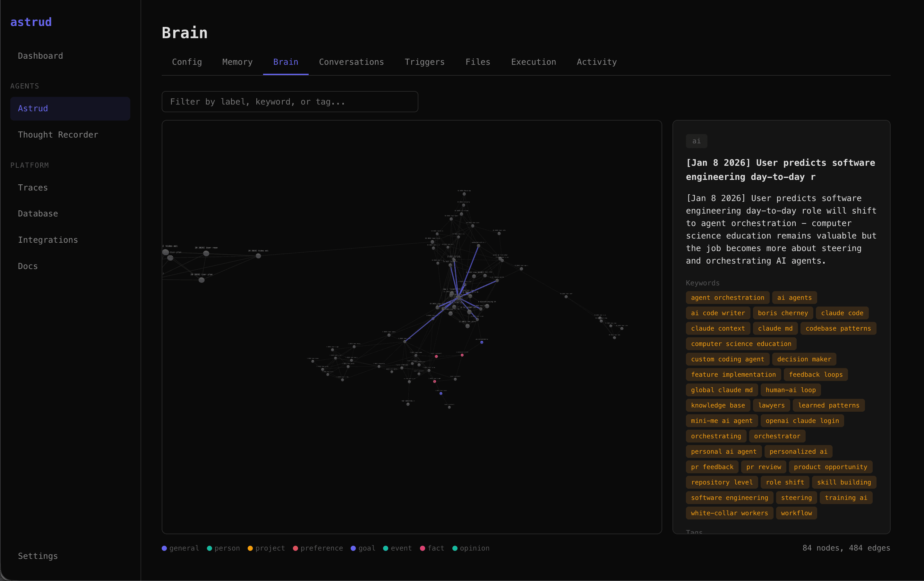
Task: Click the astrud logo
Action: [31, 22]
